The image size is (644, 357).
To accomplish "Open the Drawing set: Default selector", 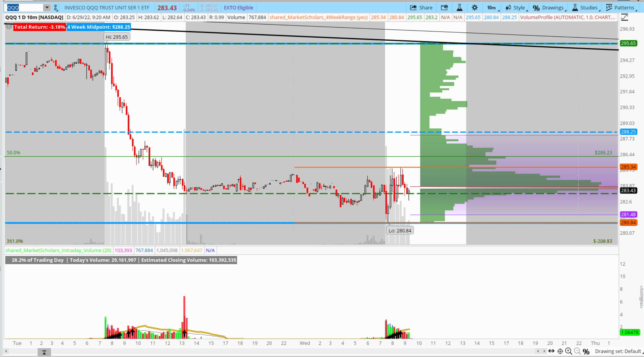I will pos(618,351).
